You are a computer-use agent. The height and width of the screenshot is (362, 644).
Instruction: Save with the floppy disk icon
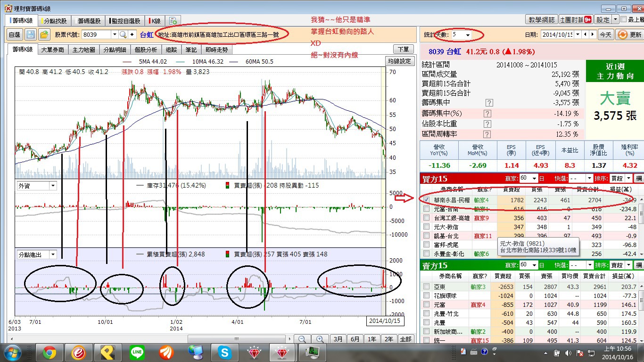[31, 34]
